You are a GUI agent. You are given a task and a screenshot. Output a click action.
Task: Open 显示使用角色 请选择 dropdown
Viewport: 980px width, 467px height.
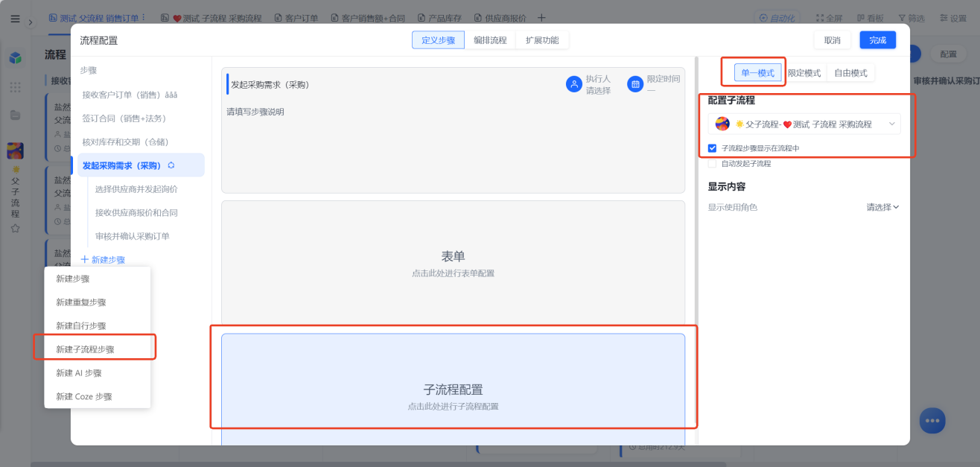tap(882, 207)
